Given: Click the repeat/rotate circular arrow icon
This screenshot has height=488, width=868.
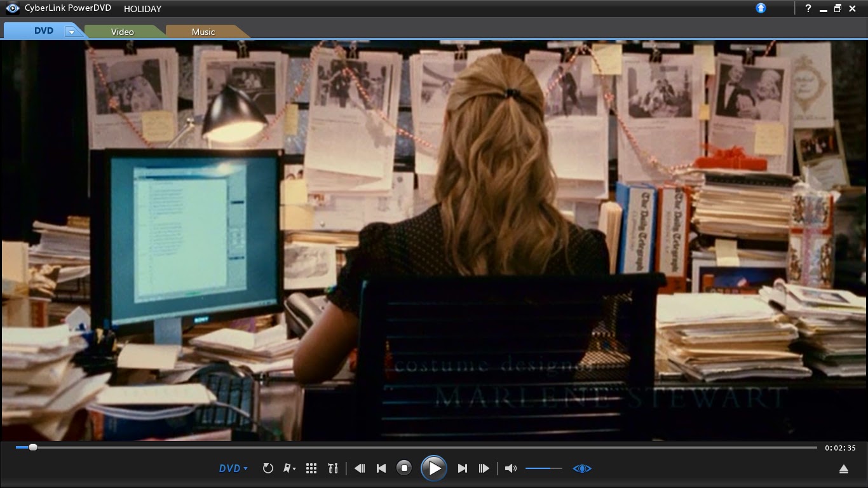Looking at the screenshot, I should (268, 468).
